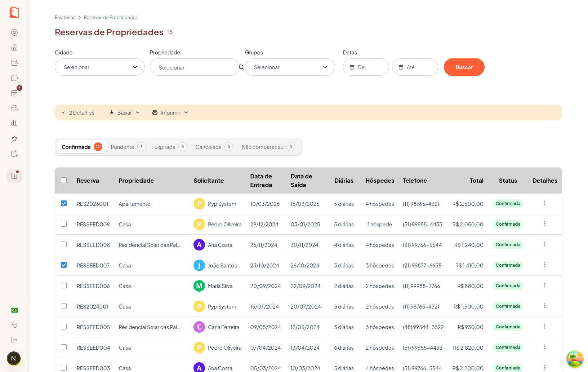The image size is (588, 372).
Task: Click the R$ 2.500,00 total cell
Action: point(468,204)
